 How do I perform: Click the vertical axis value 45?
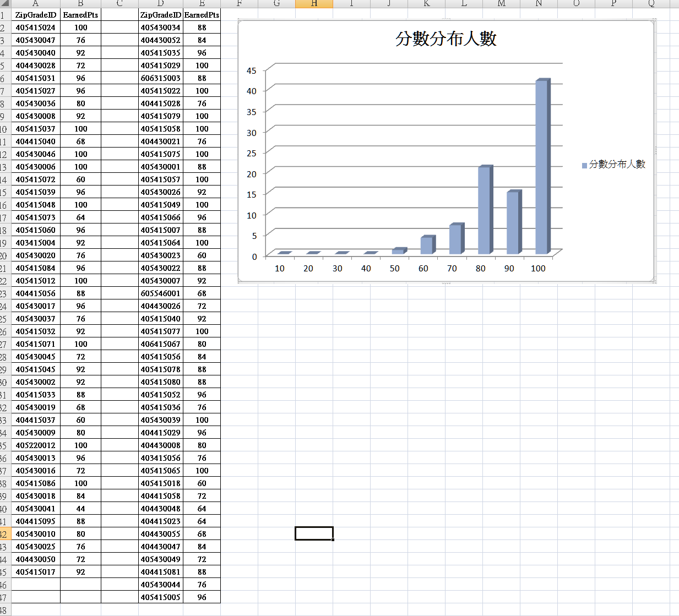coord(252,70)
